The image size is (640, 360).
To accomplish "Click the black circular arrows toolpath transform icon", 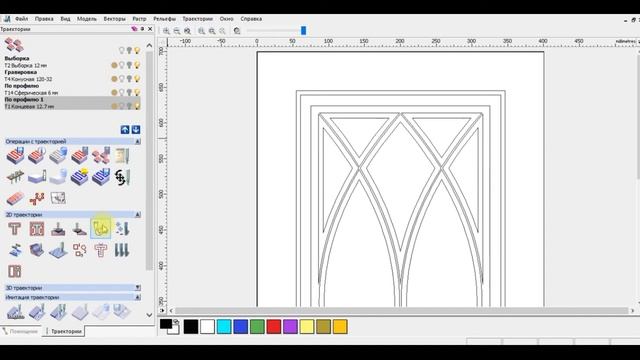I will tap(122, 177).
